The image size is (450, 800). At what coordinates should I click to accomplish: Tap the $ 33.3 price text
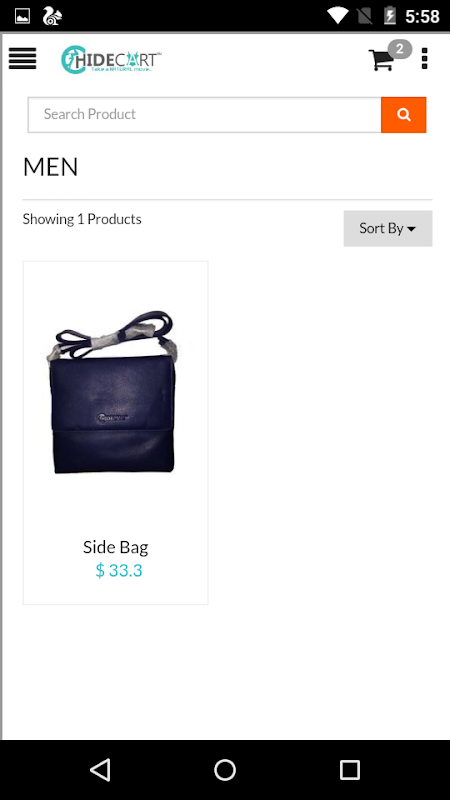(119, 570)
